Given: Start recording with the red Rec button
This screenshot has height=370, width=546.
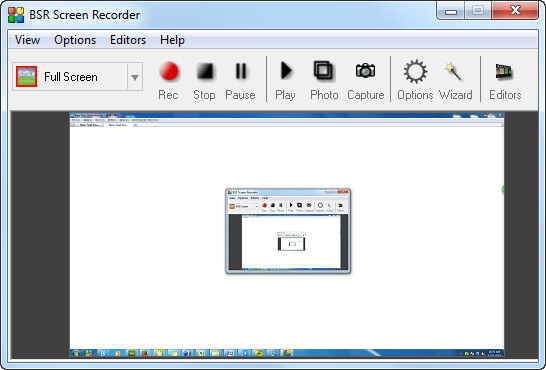Looking at the screenshot, I should [x=169, y=80].
